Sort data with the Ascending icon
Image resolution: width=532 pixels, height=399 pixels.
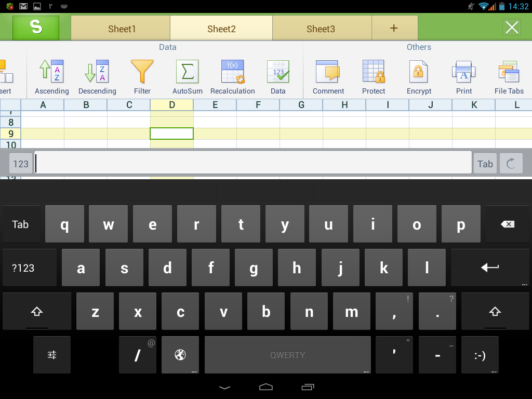coord(51,77)
